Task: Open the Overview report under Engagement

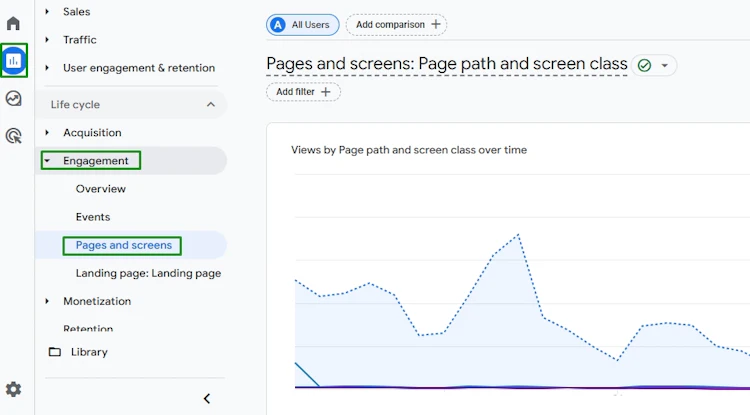Action: [x=100, y=189]
